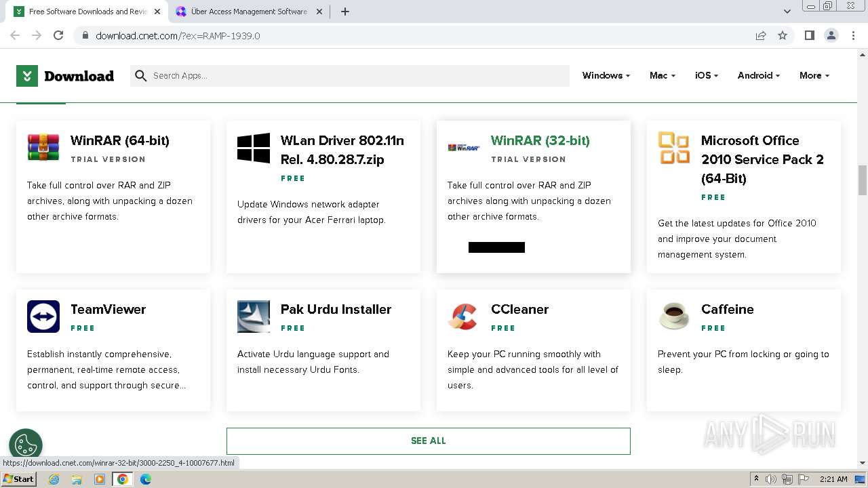Switch to Über Access Management Software tab

(x=248, y=12)
